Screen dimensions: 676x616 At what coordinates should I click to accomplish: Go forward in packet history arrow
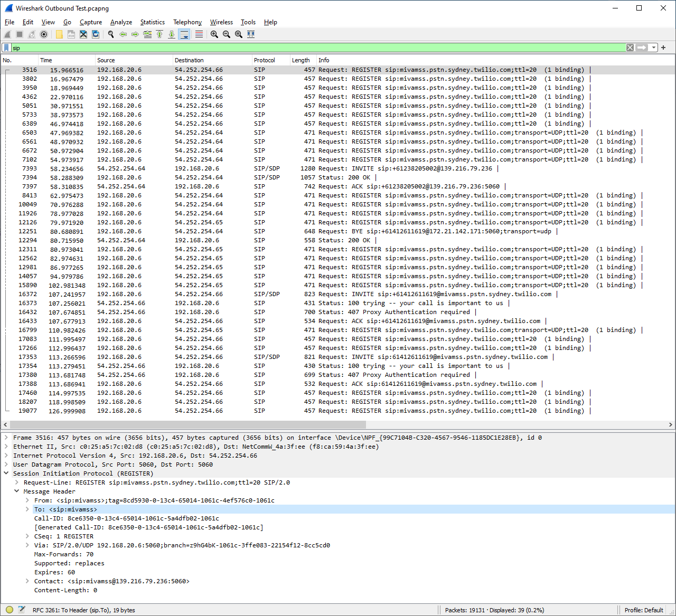tap(135, 34)
